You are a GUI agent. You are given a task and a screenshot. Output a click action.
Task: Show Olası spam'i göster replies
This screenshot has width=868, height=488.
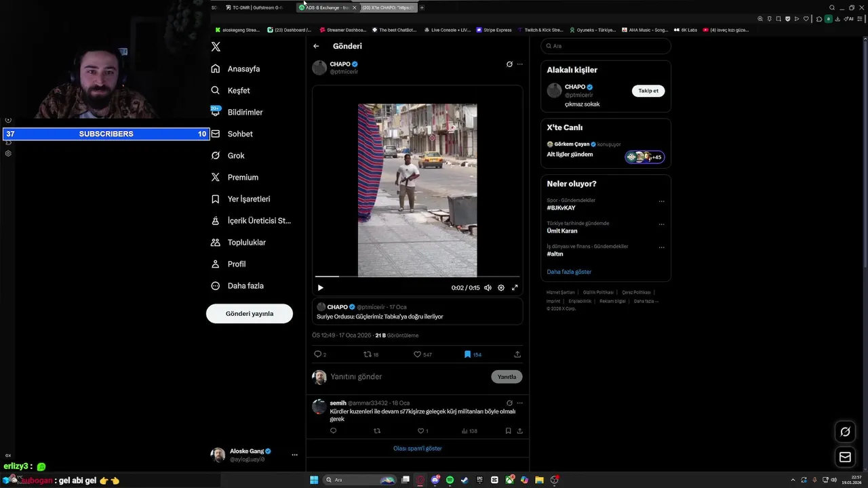coord(417,449)
